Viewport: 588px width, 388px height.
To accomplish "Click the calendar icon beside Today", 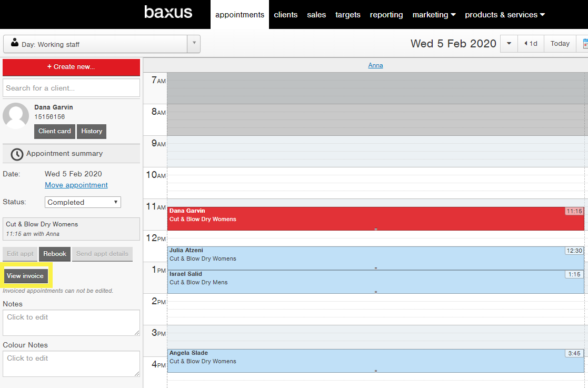I will [585, 44].
